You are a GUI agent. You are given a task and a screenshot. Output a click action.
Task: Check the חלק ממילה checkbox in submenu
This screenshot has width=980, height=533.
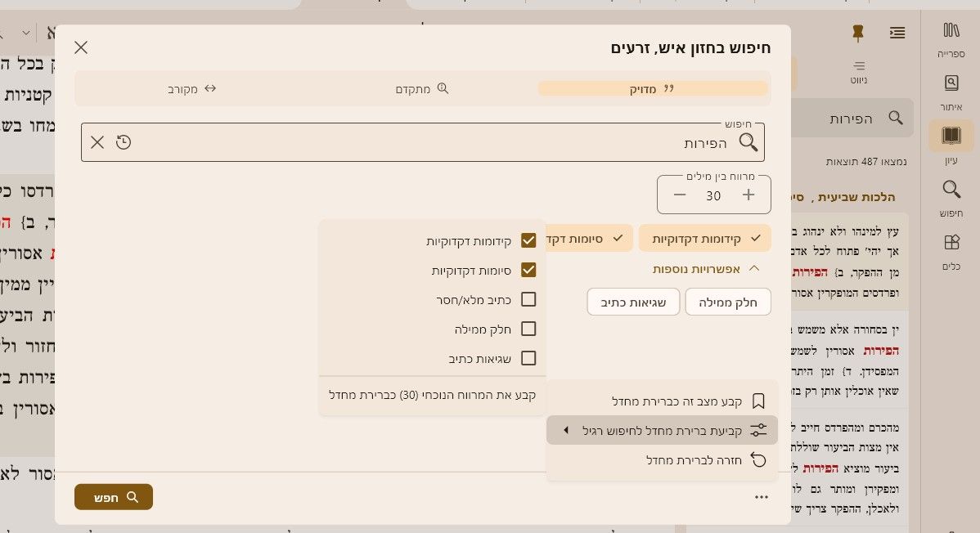tap(528, 329)
